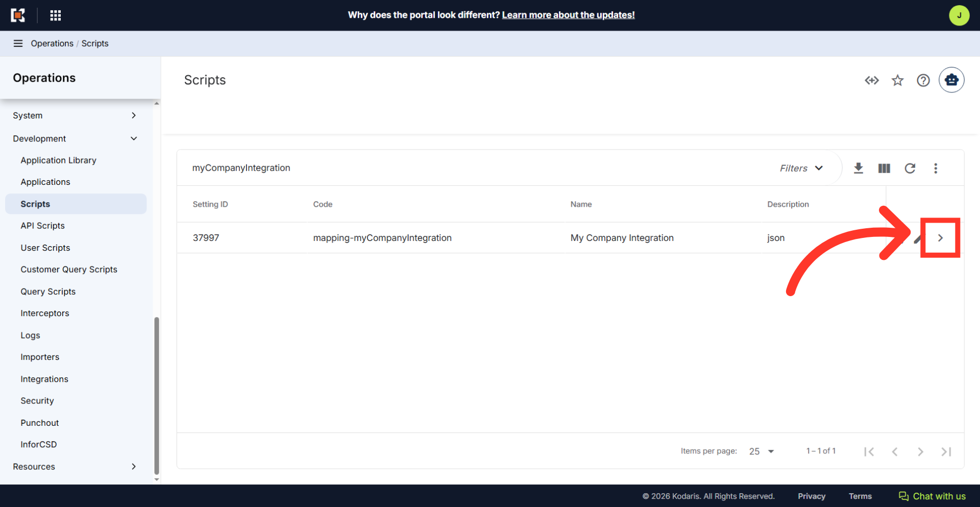Go to previous page of results

pyautogui.click(x=895, y=451)
